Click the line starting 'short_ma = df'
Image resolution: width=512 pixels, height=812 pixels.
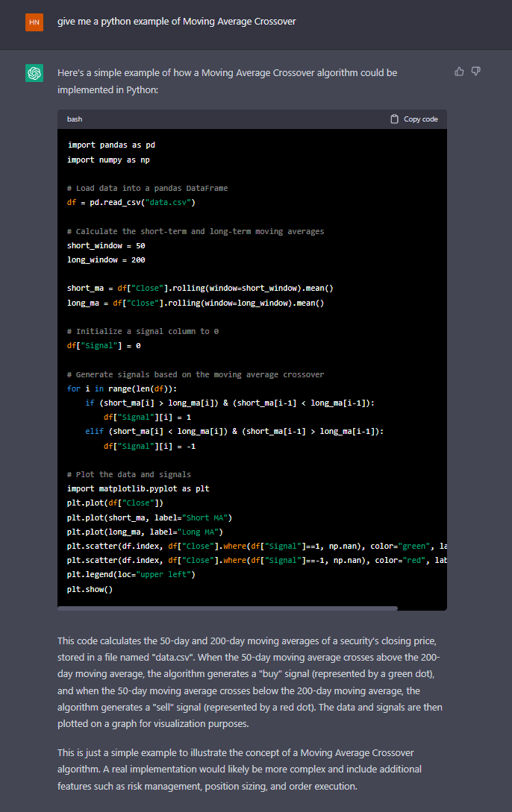(x=200, y=289)
